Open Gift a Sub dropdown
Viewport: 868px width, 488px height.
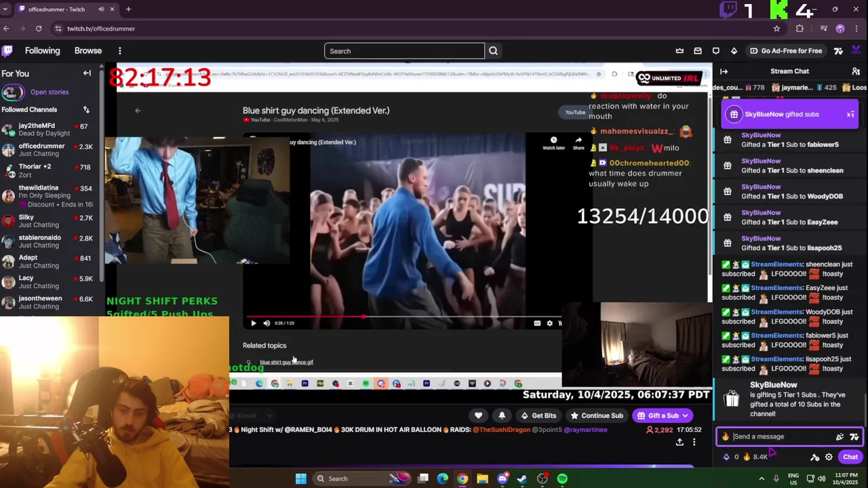663,415
